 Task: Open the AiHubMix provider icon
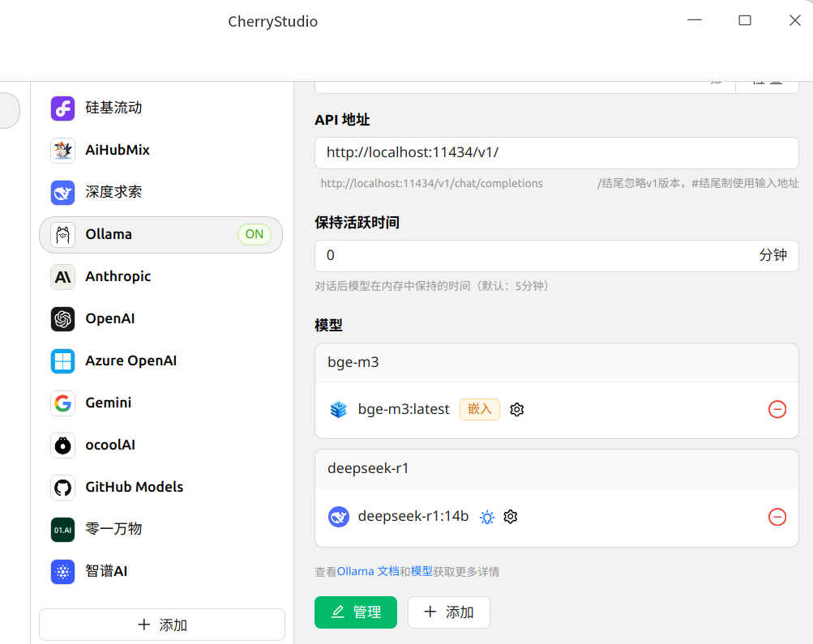pos(62,150)
